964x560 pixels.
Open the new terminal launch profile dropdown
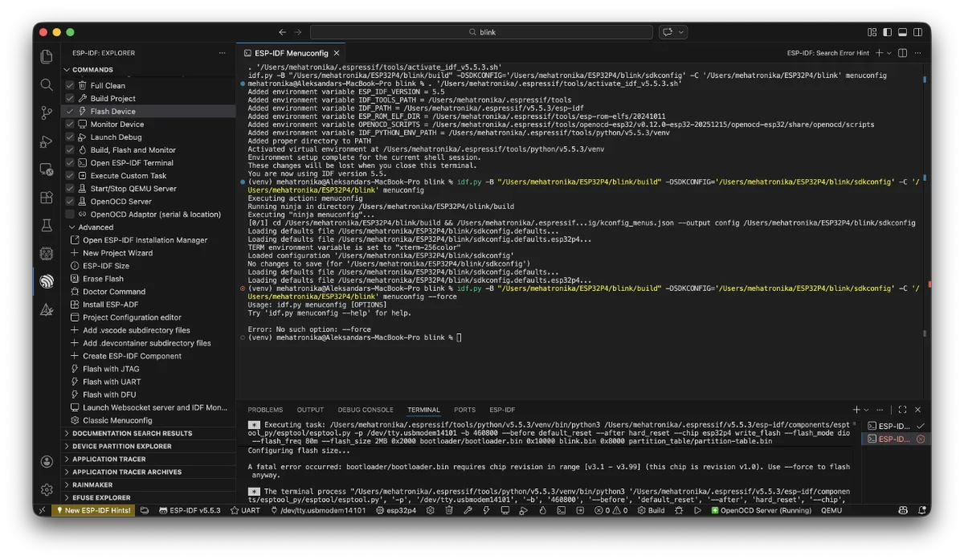867,410
